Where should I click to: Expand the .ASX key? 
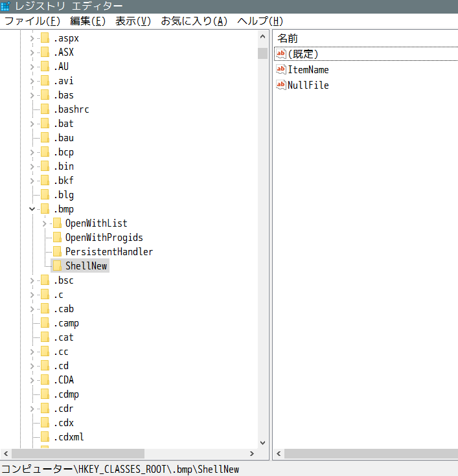pos(32,52)
